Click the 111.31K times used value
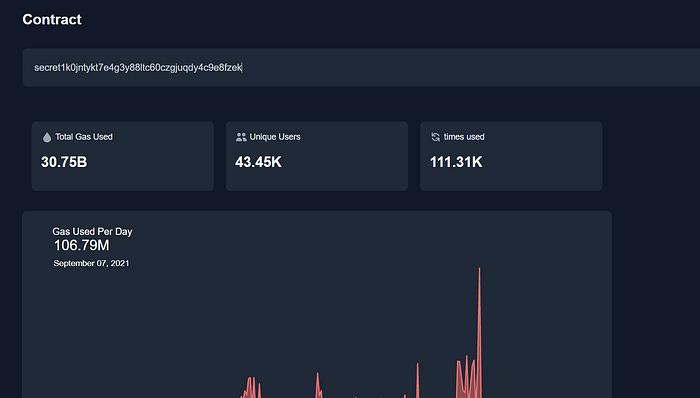Viewport: 700px width, 398px height. [x=456, y=162]
